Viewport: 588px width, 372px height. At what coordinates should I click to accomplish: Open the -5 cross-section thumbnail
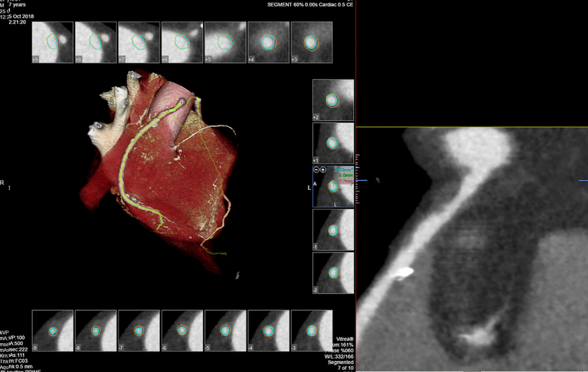pos(226,331)
